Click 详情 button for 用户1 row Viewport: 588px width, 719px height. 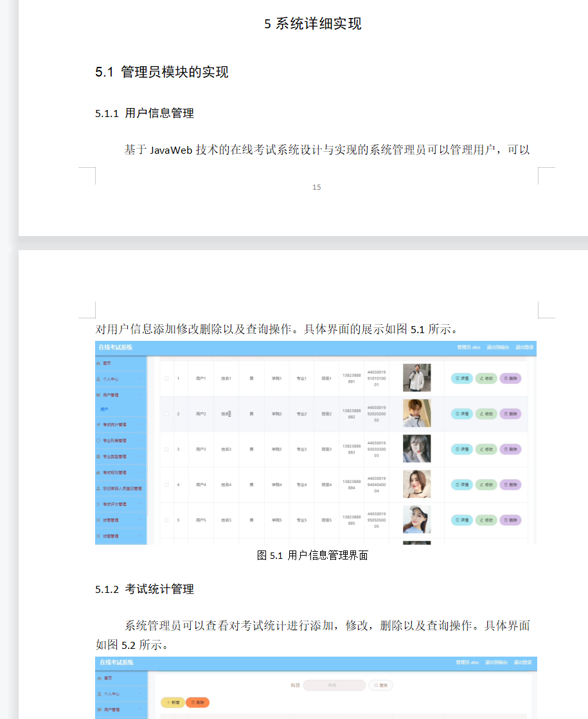coord(461,378)
